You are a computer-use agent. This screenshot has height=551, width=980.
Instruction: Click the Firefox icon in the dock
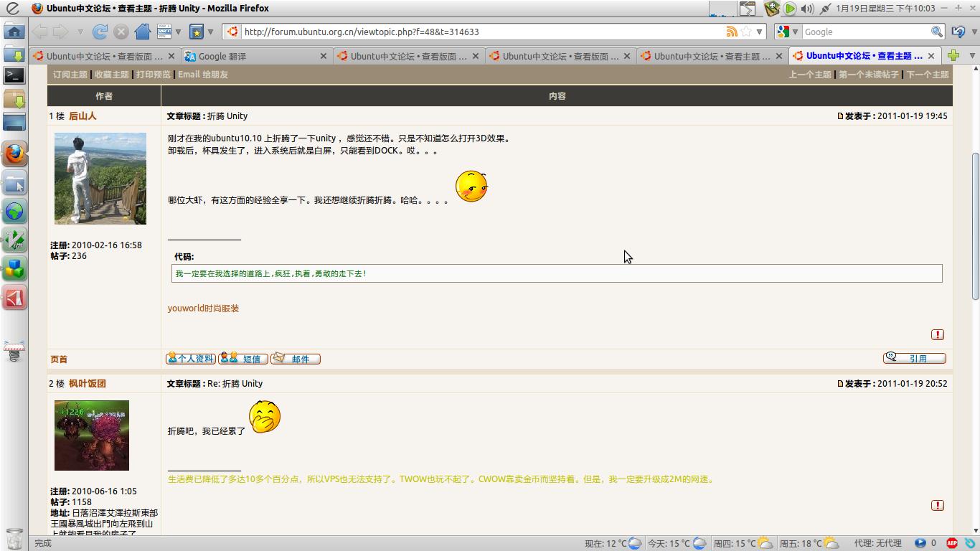pyautogui.click(x=14, y=154)
